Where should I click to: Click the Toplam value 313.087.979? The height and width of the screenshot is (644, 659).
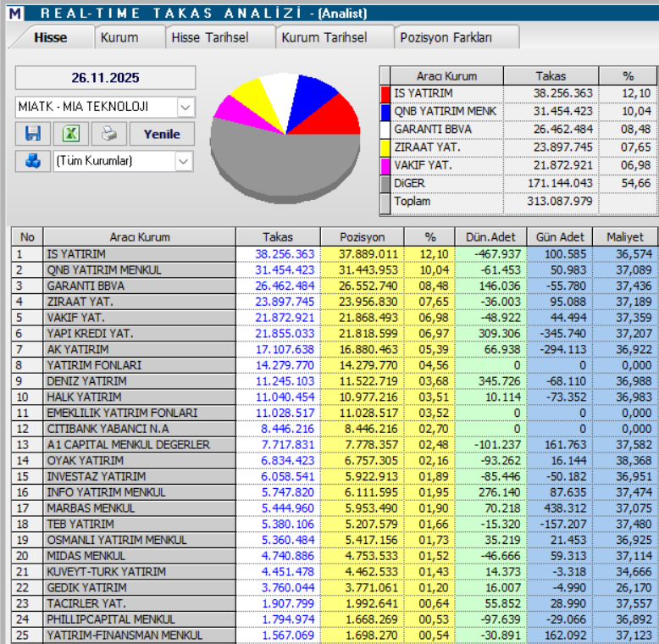[560, 202]
